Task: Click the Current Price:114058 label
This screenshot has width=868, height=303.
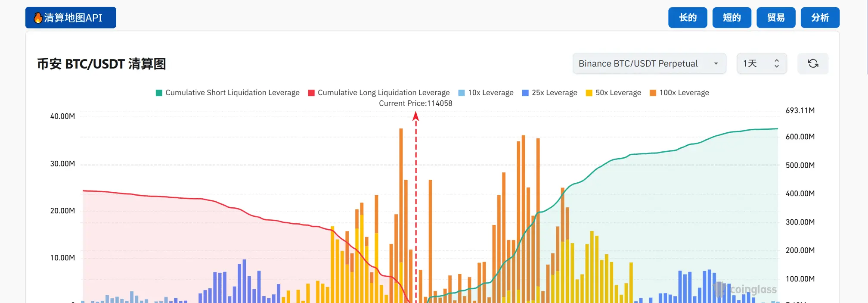Action: coord(415,103)
